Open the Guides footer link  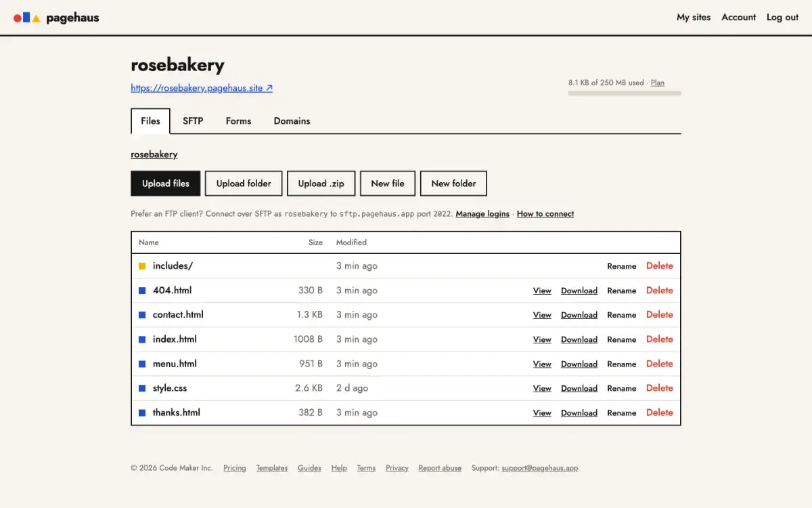(309, 468)
